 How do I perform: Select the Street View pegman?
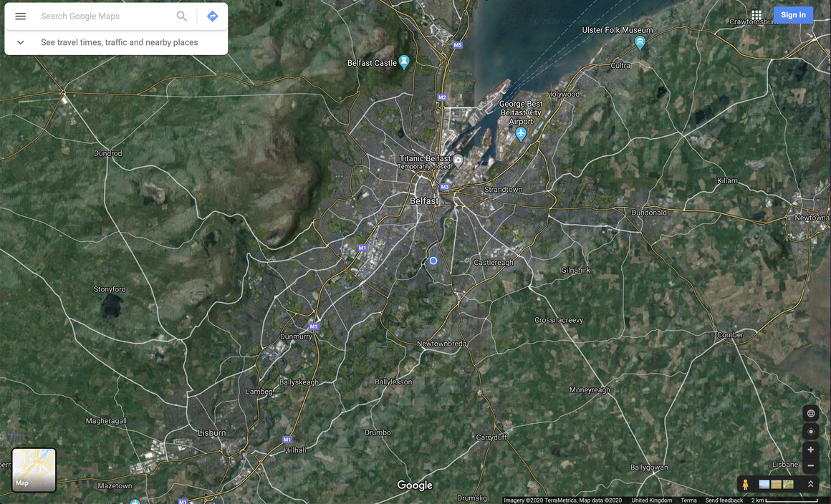[745, 485]
